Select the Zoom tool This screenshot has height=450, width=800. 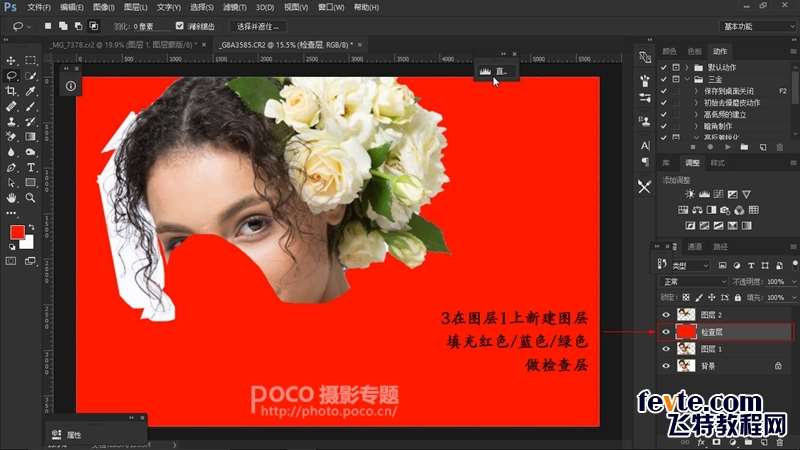coord(31,198)
